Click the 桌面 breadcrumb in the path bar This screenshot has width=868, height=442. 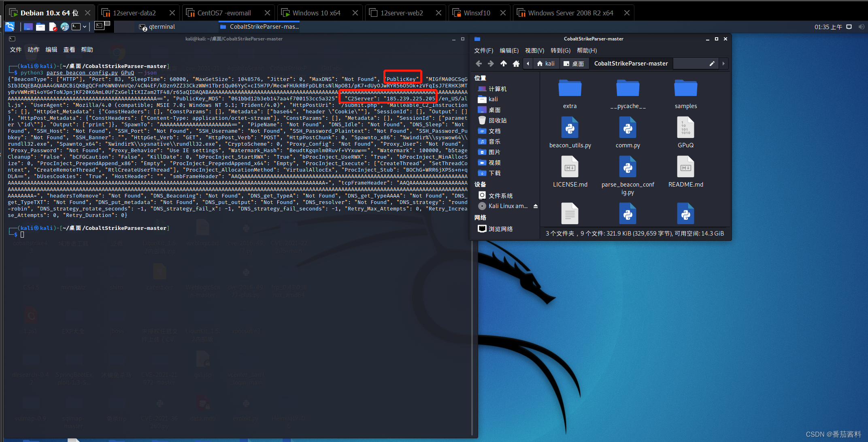574,64
